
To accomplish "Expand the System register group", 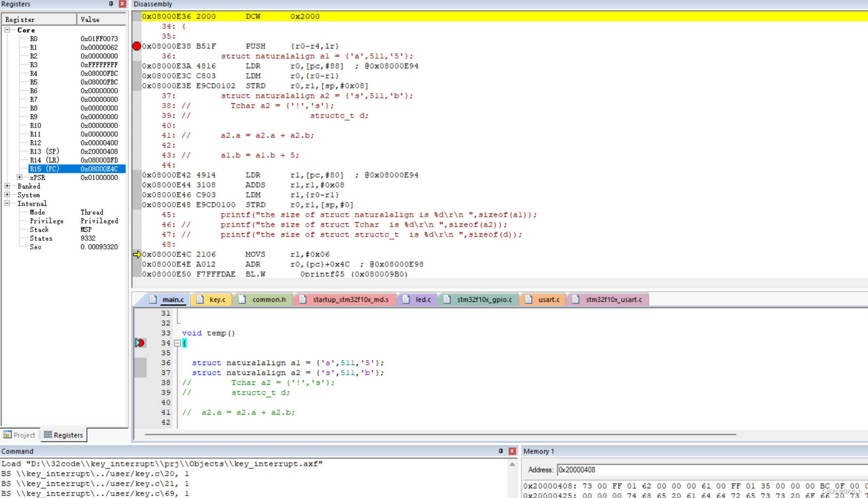I will tap(7, 194).
